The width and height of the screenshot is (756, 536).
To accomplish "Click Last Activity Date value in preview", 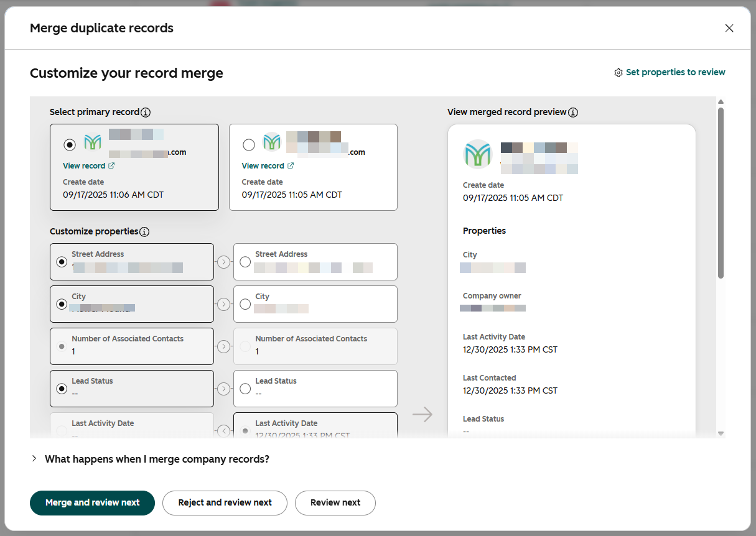I will coord(510,349).
